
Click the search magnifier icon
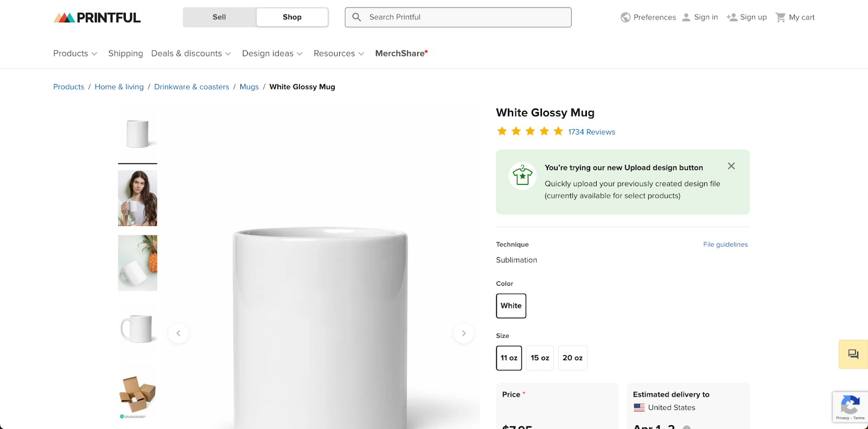[356, 17]
